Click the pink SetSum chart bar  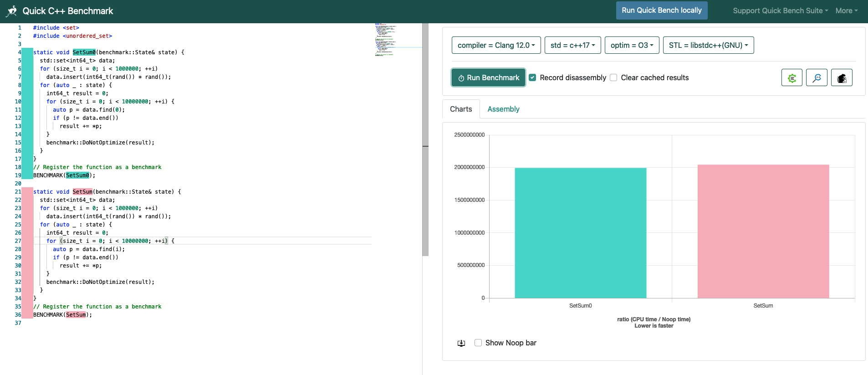(x=763, y=231)
